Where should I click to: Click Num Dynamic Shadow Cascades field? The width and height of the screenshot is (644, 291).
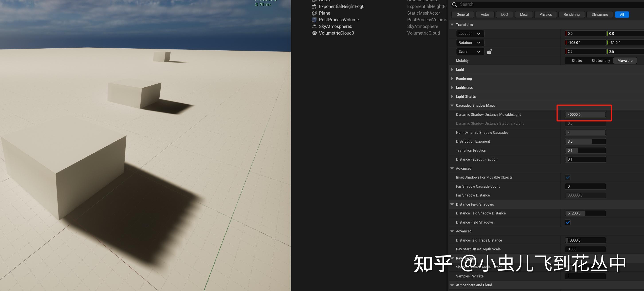[x=585, y=132]
